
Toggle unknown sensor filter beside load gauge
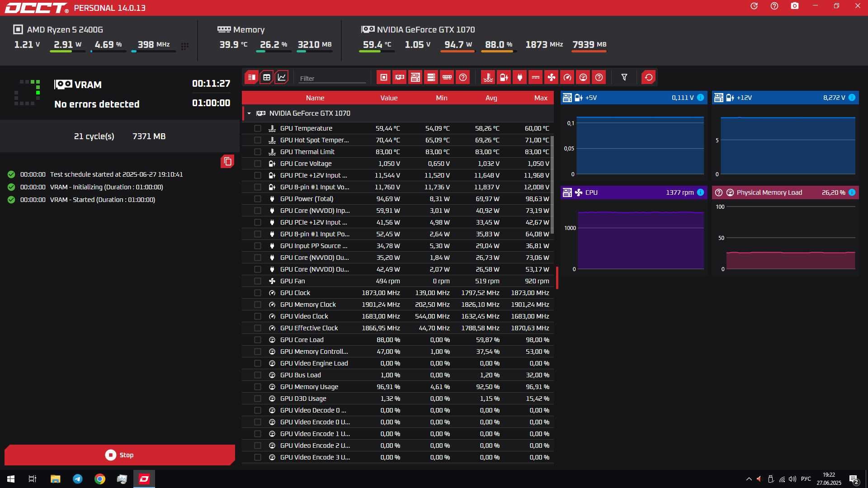coord(599,77)
